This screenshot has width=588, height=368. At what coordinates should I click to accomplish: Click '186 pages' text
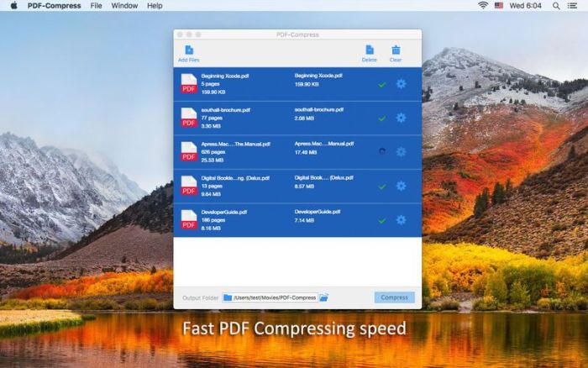click(213, 220)
